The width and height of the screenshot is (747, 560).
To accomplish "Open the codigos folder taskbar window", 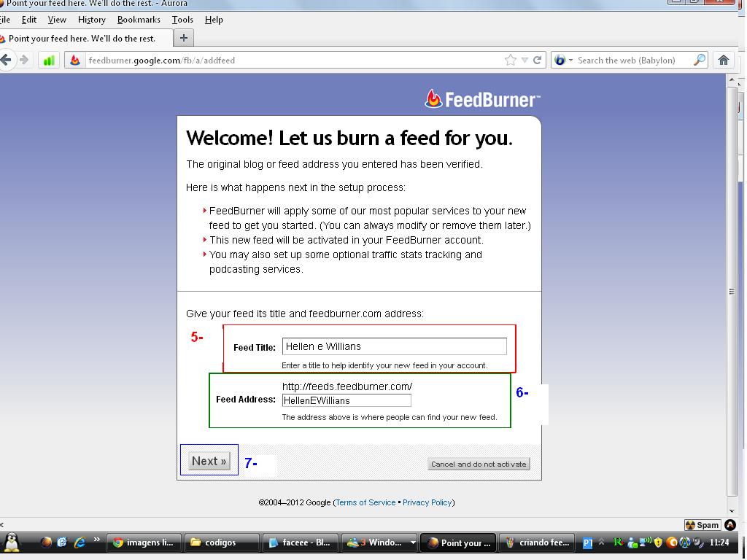I will [x=222, y=542].
